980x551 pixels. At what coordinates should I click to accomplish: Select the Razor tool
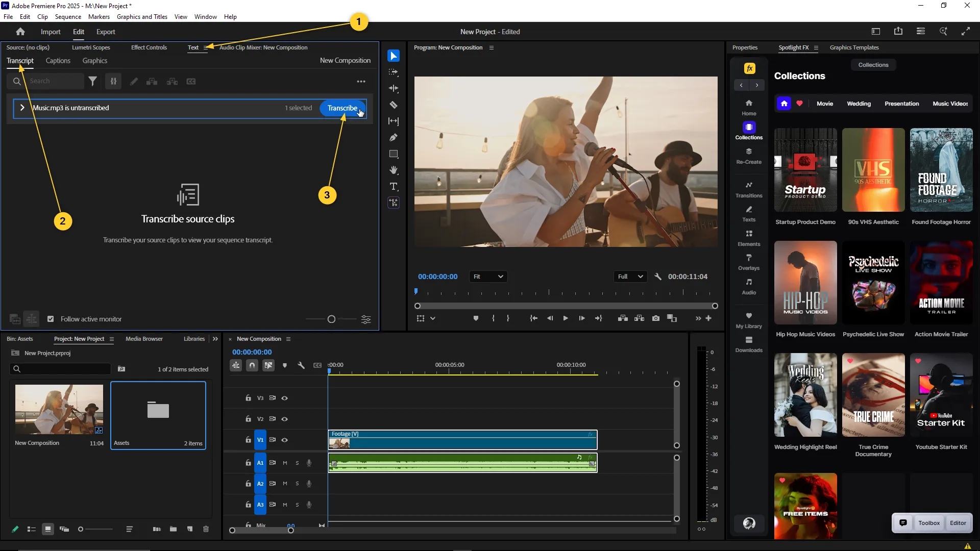[394, 105]
